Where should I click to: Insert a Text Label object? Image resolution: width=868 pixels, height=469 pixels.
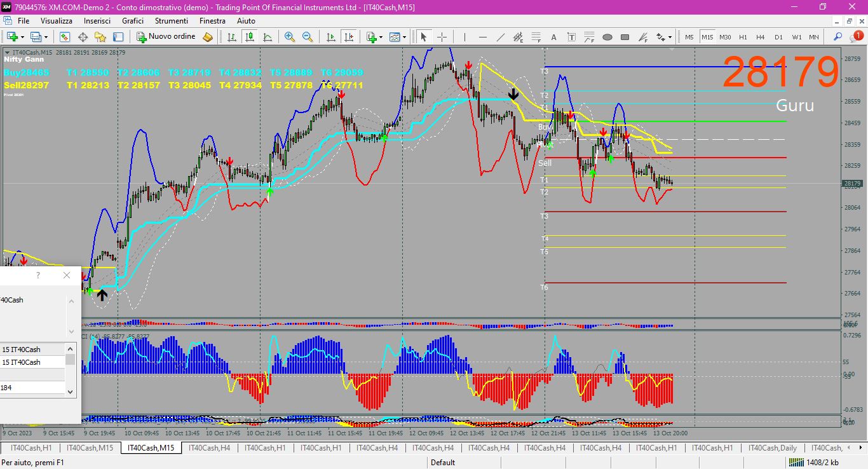(571, 37)
